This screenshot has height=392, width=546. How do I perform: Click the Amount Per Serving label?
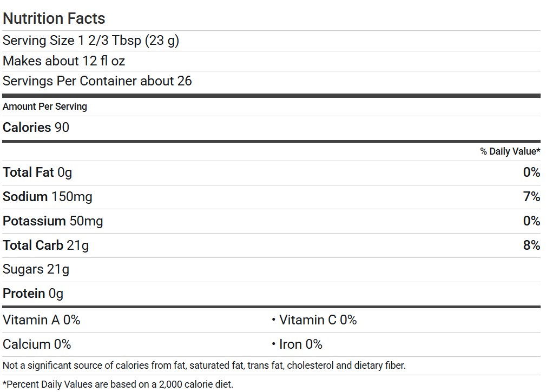[x=45, y=107]
